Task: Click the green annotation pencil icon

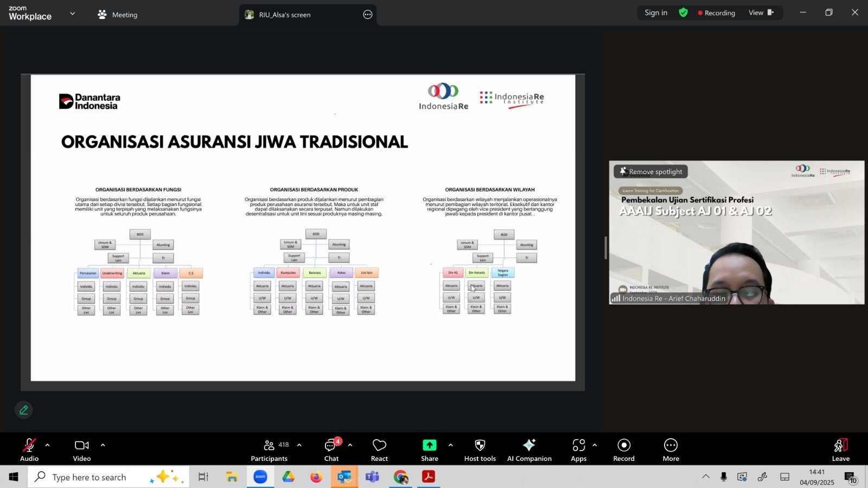Action: pos(24,410)
